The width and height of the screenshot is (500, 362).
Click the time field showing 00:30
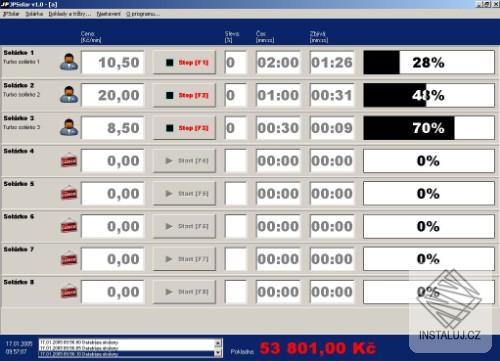pos(278,128)
